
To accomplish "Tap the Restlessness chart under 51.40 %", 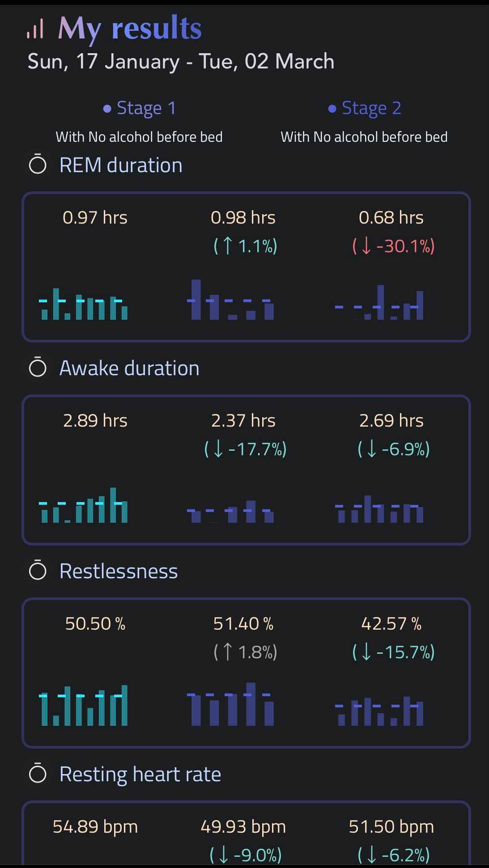I will 230,704.
